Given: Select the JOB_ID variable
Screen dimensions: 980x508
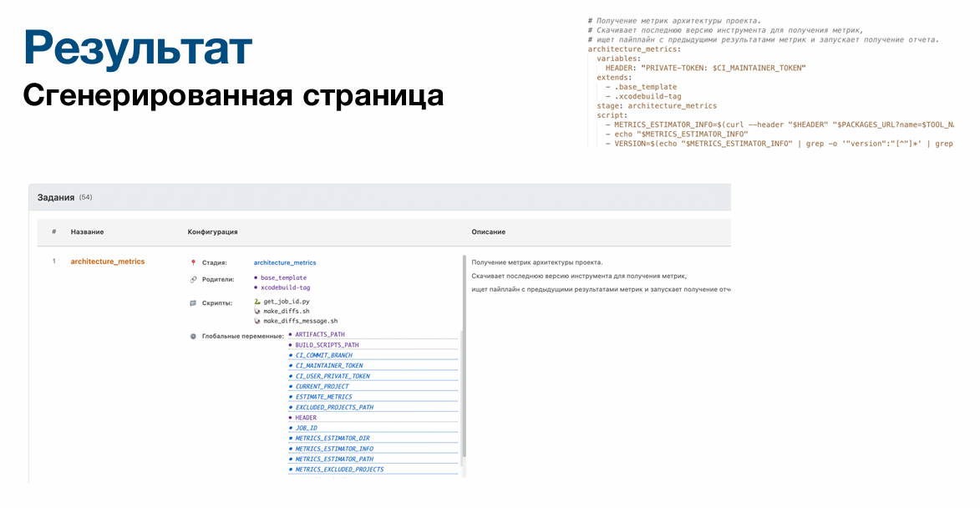Looking at the screenshot, I should (x=307, y=428).
